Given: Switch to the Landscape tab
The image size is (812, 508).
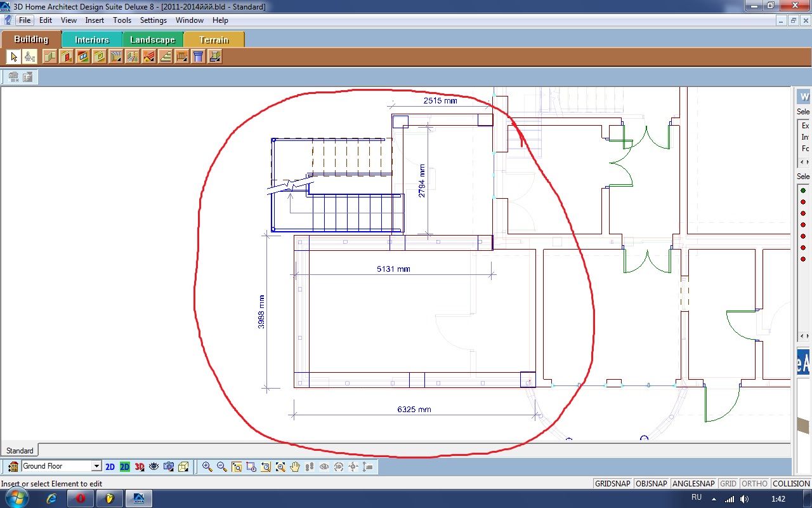Looking at the screenshot, I should [152, 39].
